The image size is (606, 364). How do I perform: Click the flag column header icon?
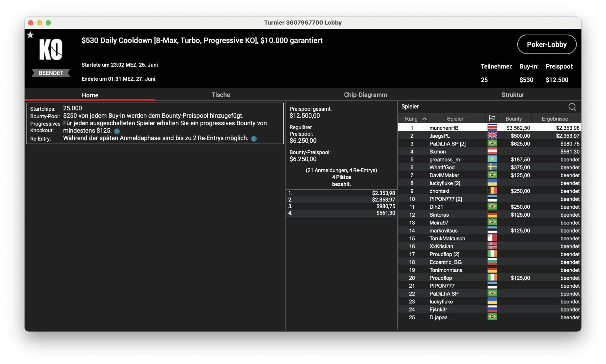(x=492, y=118)
